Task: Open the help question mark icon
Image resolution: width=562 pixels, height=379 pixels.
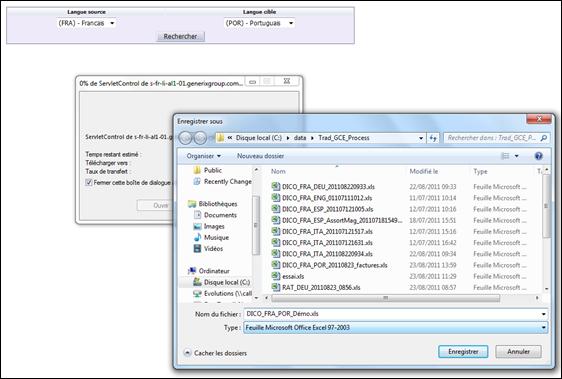Action: click(538, 156)
